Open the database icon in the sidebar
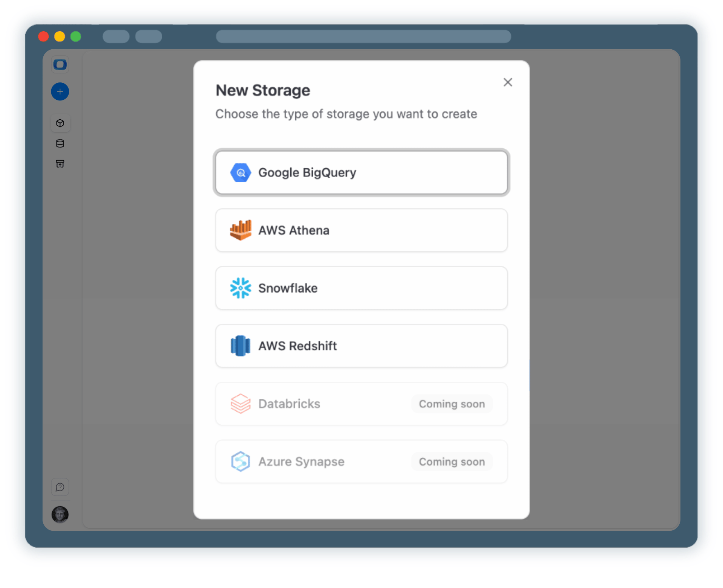 [60, 143]
